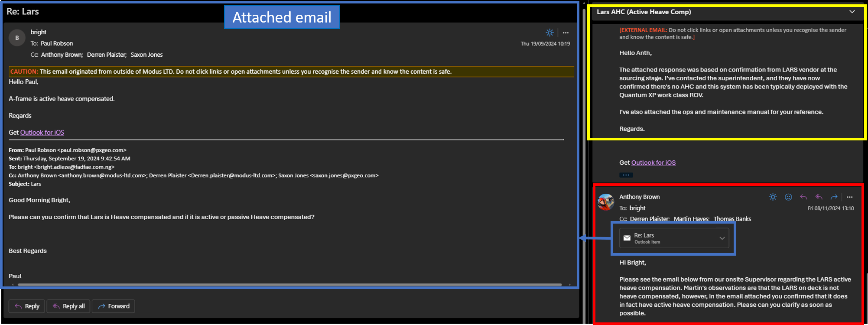Click the Reply button below the attached email
The image size is (868, 325).
27,306
